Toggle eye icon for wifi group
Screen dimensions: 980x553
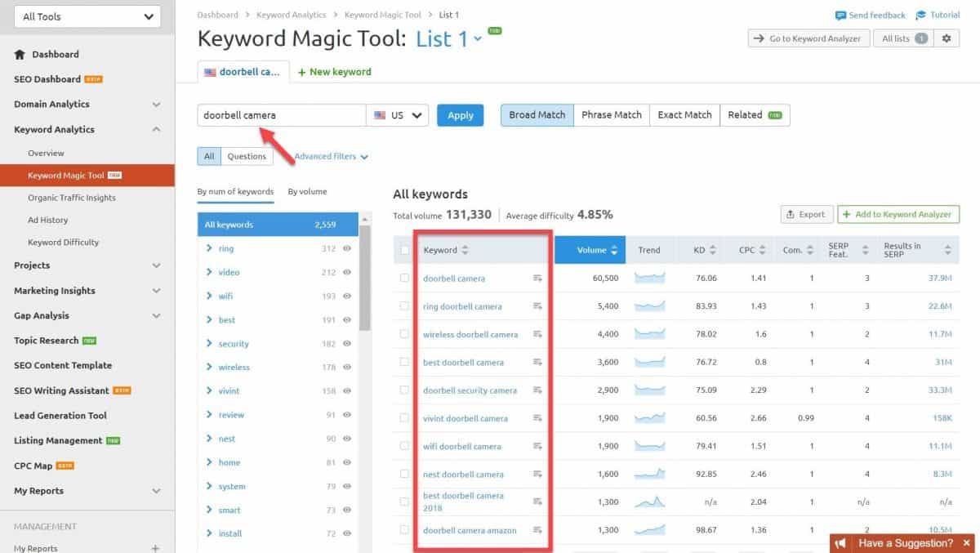point(347,296)
